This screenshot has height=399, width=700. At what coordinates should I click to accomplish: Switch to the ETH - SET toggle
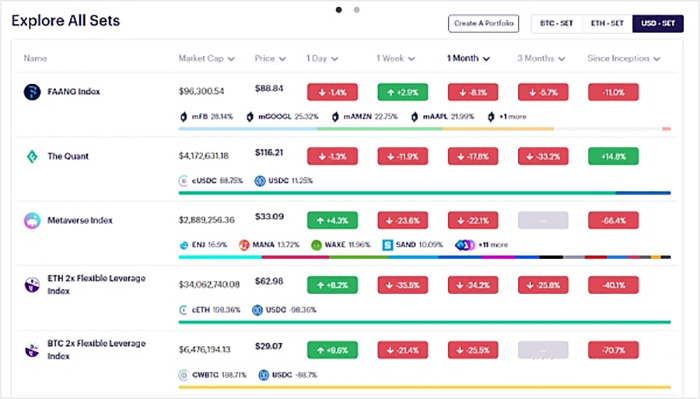point(607,23)
